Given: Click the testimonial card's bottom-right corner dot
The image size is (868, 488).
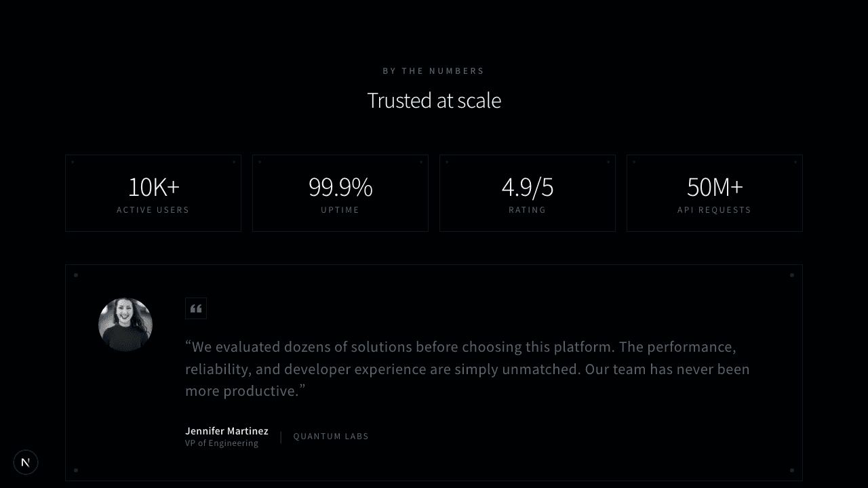Looking at the screenshot, I should [x=792, y=470].
